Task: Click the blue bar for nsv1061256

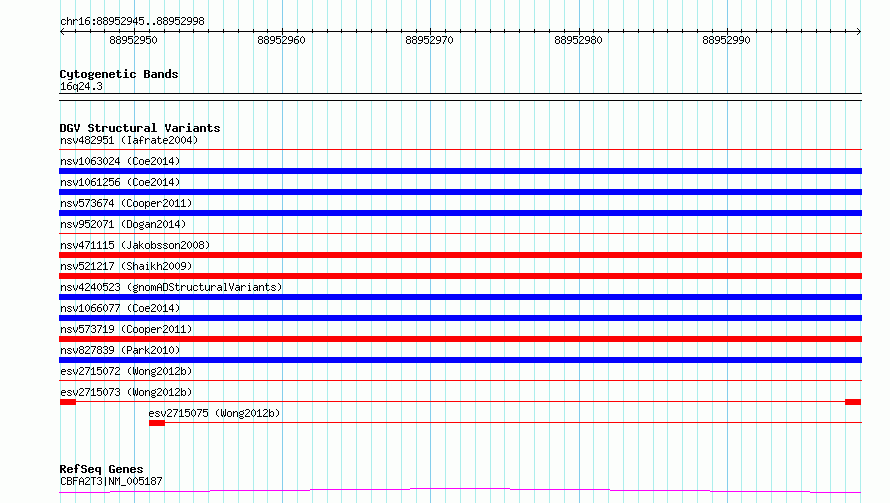Action: click(460, 192)
